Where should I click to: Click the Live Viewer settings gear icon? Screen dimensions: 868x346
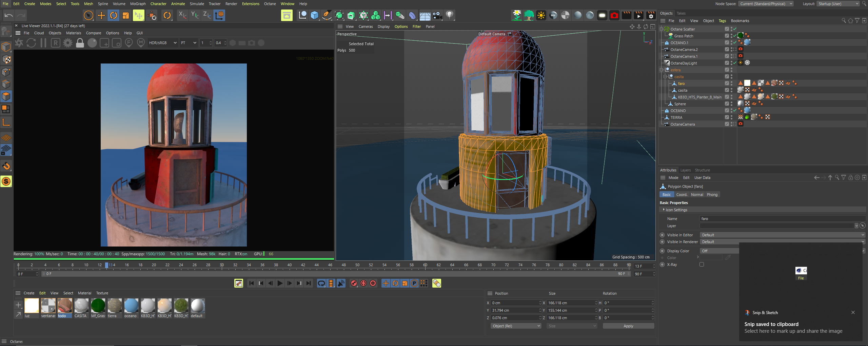click(x=68, y=43)
